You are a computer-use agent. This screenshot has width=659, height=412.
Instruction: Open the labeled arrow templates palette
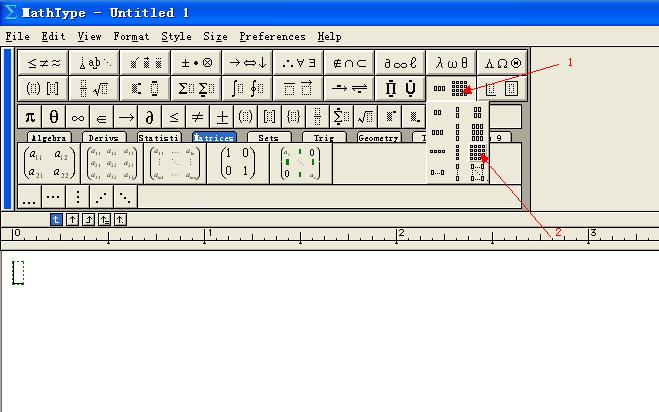349,89
